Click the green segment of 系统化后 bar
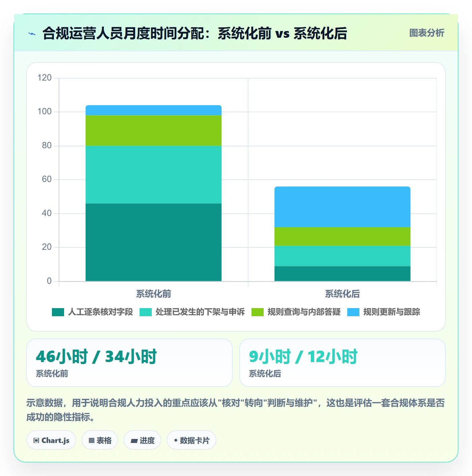This screenshot has width=472, height=476. (342, 237)
